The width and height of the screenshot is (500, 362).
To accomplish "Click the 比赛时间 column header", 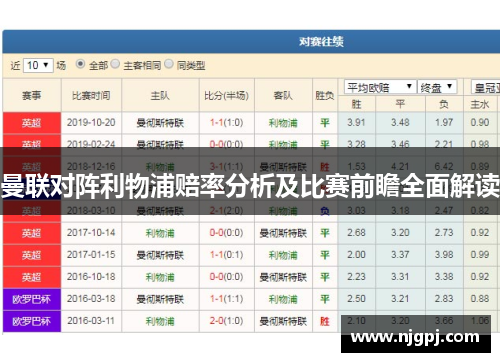I will [91, 96].
